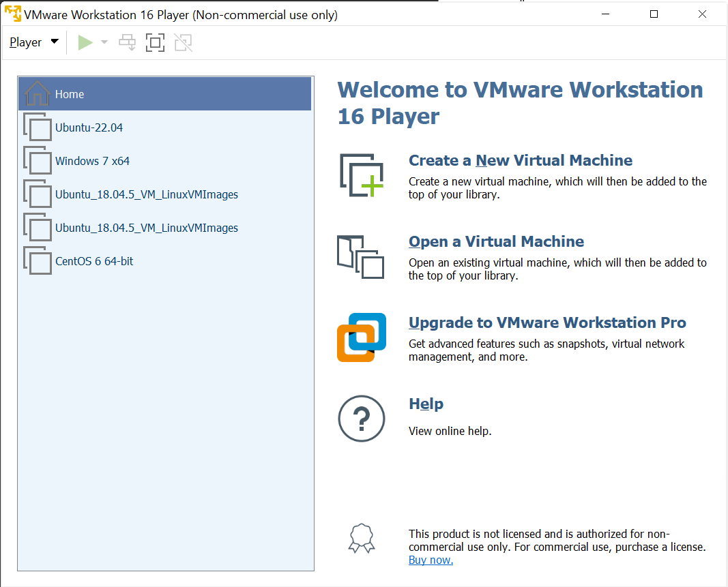728x587 pixels.
Task: Expand the Player menu dropdown arrow
Action: tap(54, 42)
